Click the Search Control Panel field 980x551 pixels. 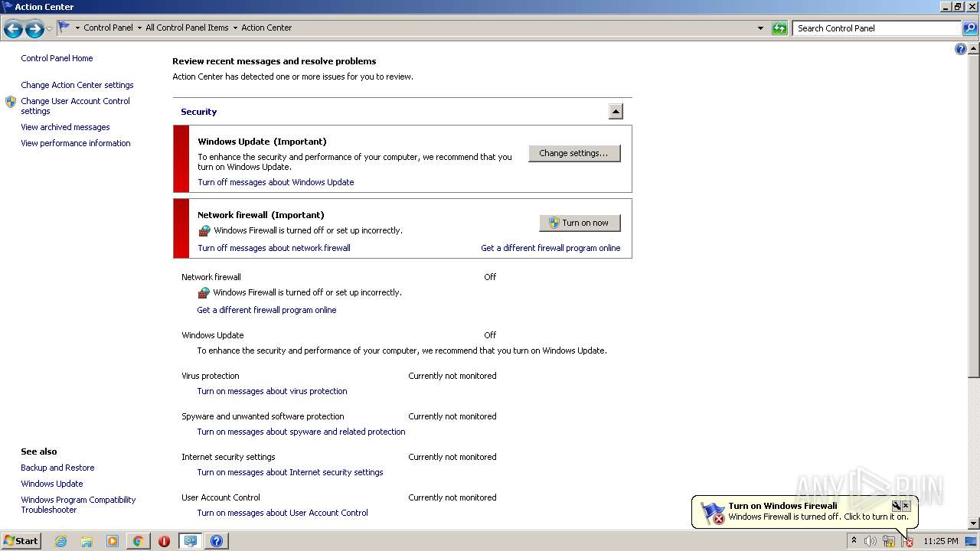coord(877,28)
